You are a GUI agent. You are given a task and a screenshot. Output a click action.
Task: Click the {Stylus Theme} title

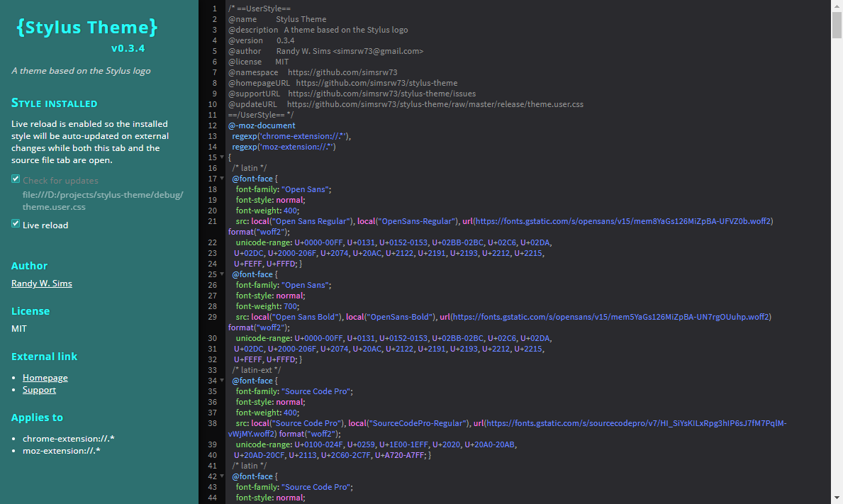pyautogui.click(x=87, y=27)
